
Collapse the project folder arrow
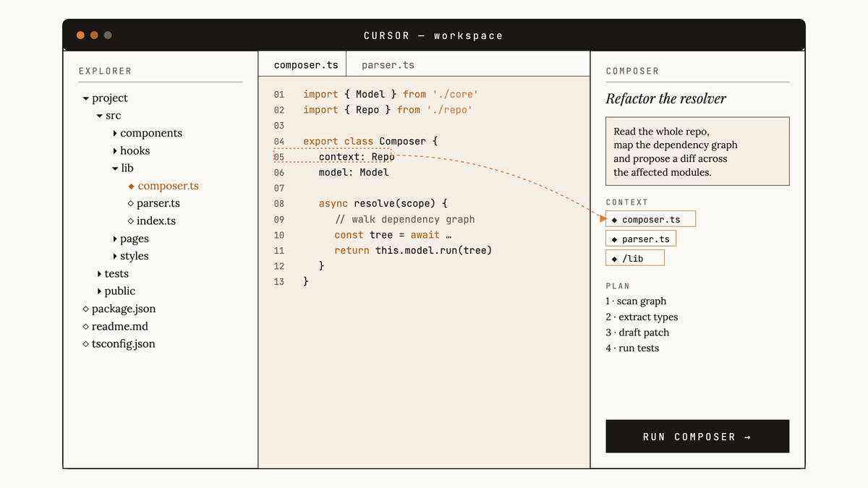point(86,98)
